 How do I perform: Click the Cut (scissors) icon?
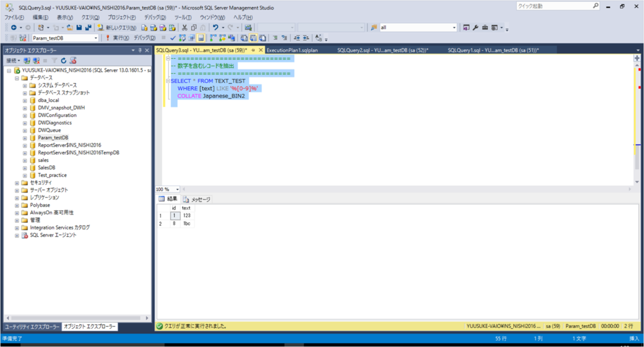click(184, 28)
